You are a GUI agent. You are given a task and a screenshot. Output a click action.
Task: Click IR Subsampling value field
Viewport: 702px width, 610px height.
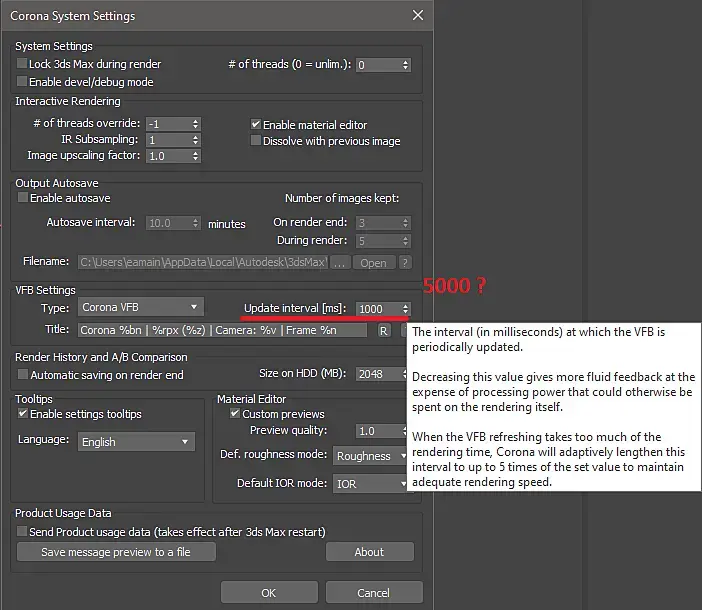click(x=169, y=140)
